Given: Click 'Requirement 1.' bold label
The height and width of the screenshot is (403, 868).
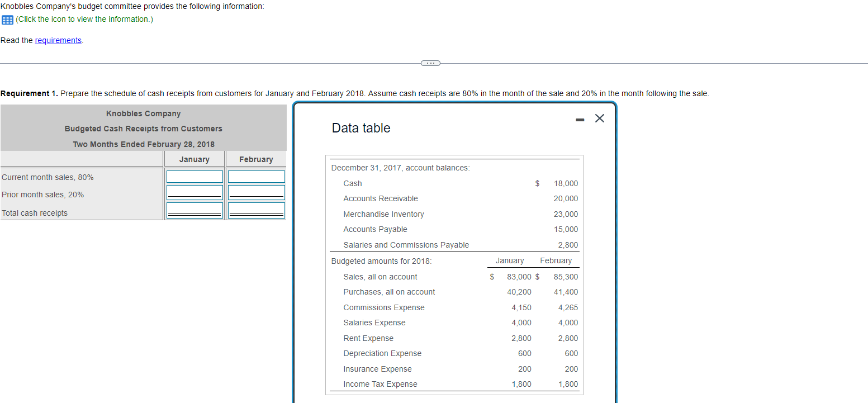Looking at the screenshot, I should tap(29, 93).
